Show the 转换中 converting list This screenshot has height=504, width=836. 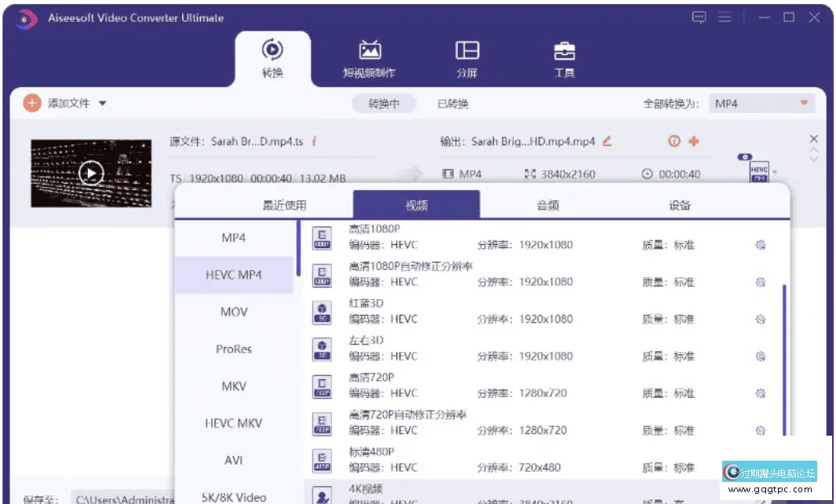[x=384, y=104]
